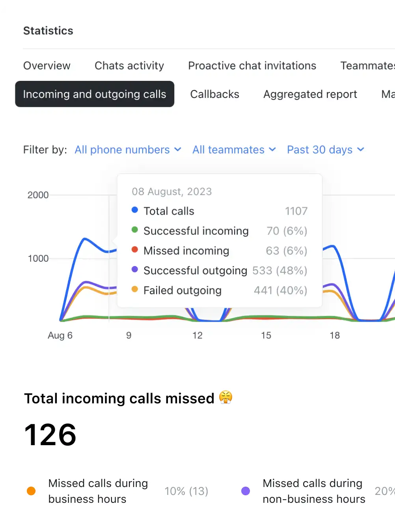
Task: Click purple dot for non-business hours calls
Action: pos(246,491)
